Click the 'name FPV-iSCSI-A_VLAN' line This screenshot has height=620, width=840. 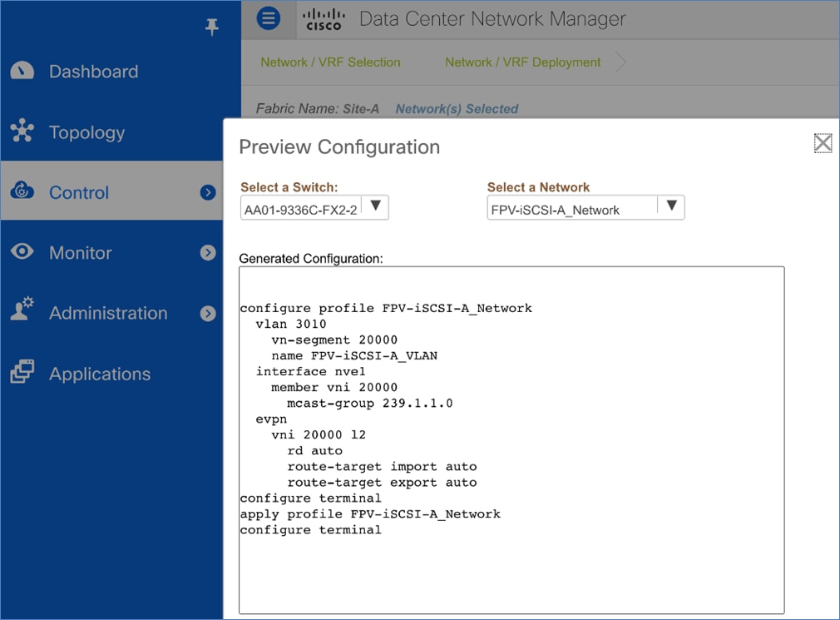tap(354, 356)
